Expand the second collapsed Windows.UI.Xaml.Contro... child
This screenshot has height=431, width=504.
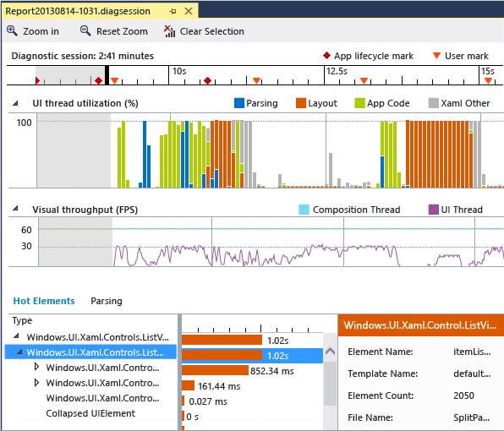click(36, 383)
